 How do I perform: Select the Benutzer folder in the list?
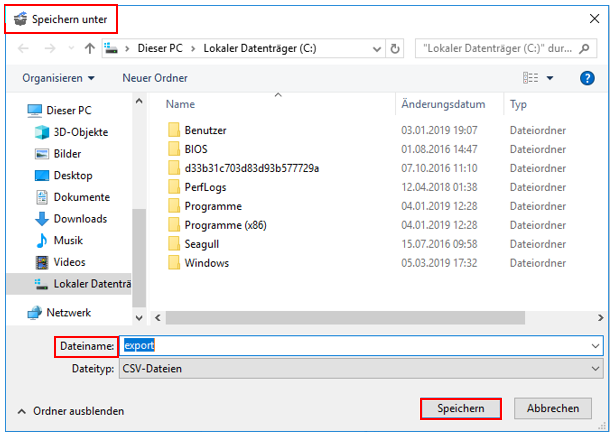pos(206,130)
